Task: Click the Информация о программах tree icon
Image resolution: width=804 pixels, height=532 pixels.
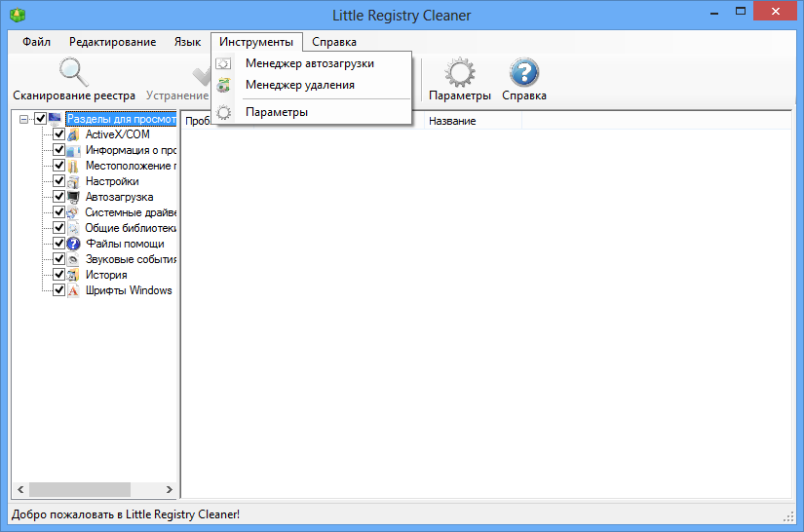Action: click(x=73, y=150)
